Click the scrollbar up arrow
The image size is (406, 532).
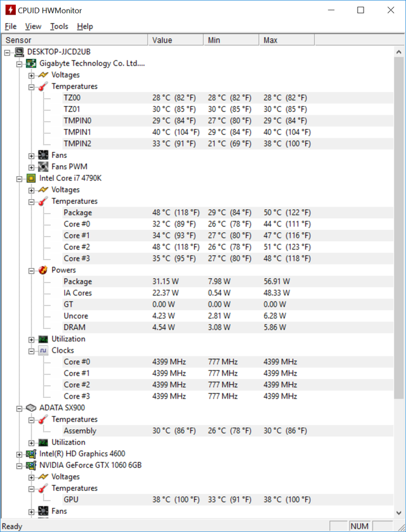399,52
